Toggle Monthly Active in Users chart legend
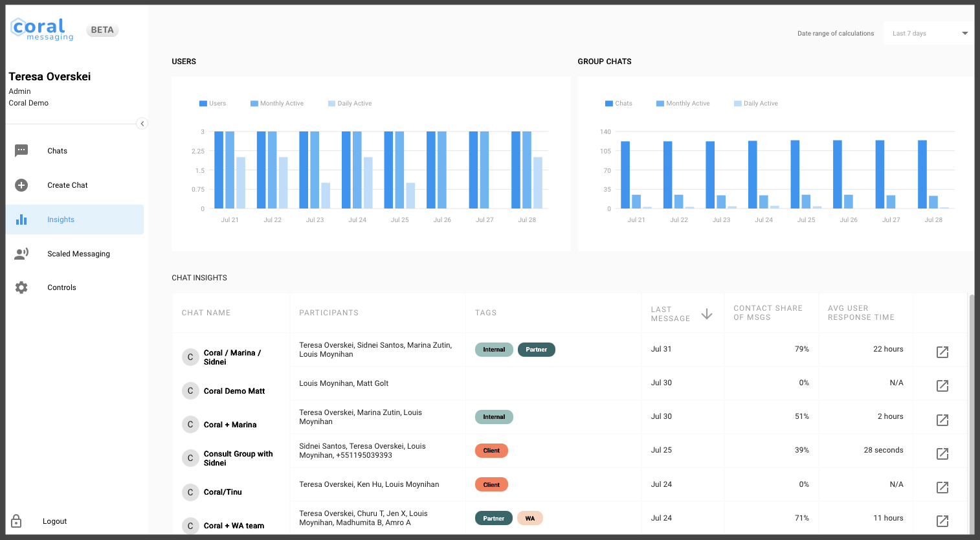Viewport: 980px width, 540px height. [x=277, y=104]
